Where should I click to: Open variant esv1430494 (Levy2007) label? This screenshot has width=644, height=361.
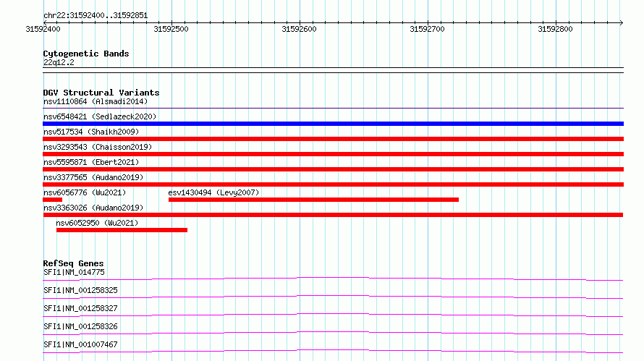(x=213, y=192)
